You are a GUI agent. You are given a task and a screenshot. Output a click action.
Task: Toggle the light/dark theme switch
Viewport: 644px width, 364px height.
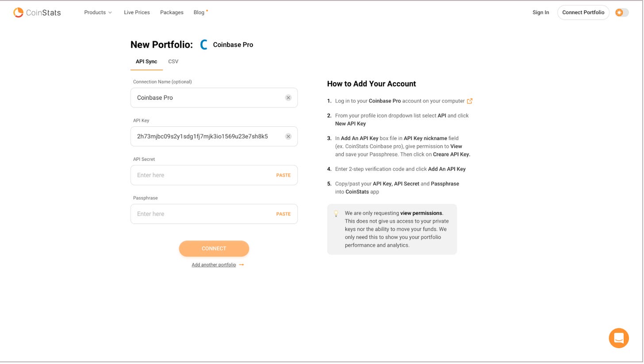coord(621,12)
